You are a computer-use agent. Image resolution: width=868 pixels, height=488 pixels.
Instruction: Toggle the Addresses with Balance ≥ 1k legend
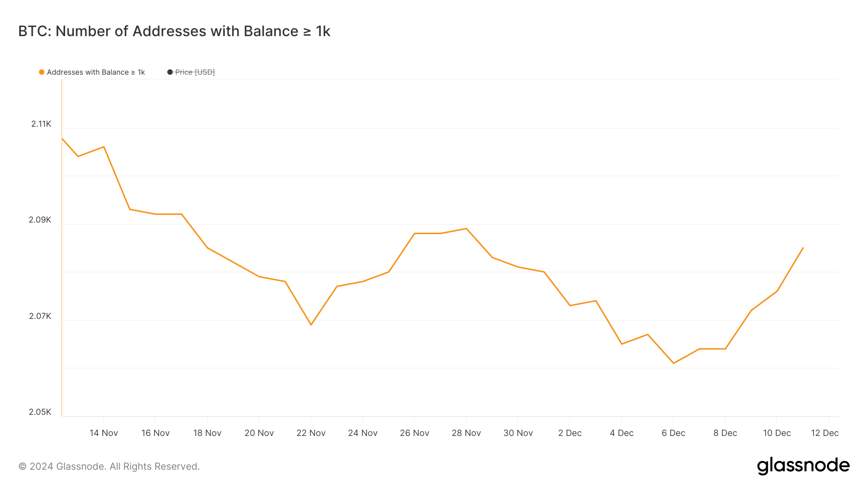[92, 72]
